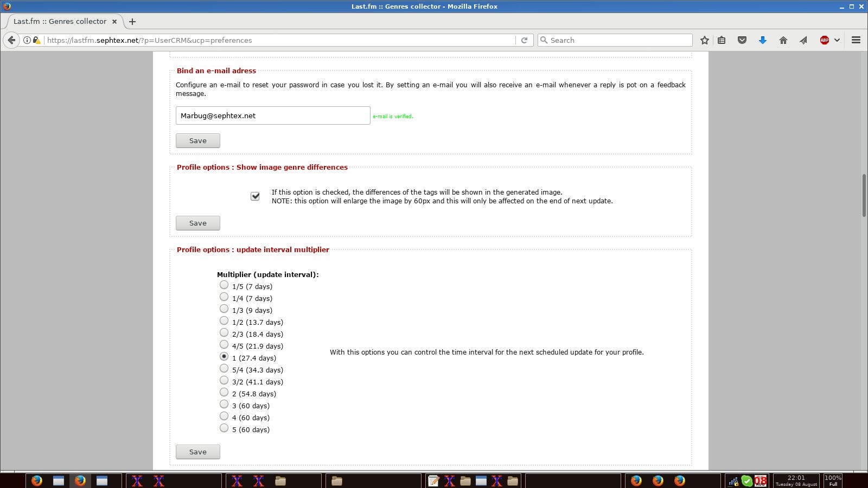This screenshot has width=868, height=488.
Task: Reload the page with the refresh icon
Action: 524,40
